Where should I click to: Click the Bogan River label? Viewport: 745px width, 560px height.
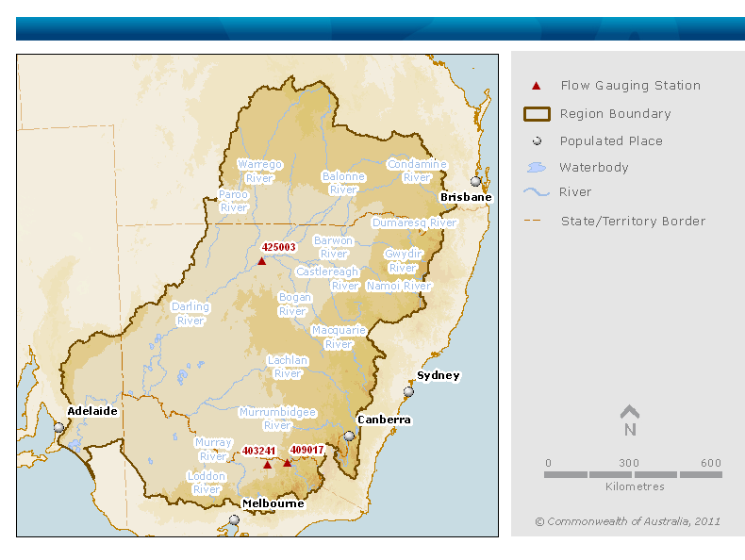tap(294, 304)
